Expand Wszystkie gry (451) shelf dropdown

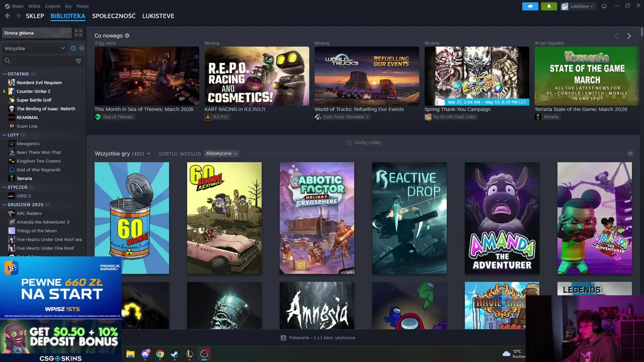tap(123, 153)
